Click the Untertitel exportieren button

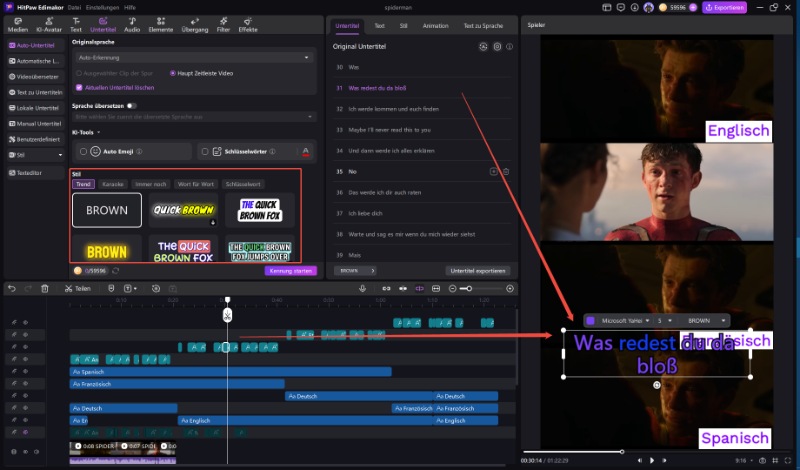pyautogui.click(x=478, y=270)
